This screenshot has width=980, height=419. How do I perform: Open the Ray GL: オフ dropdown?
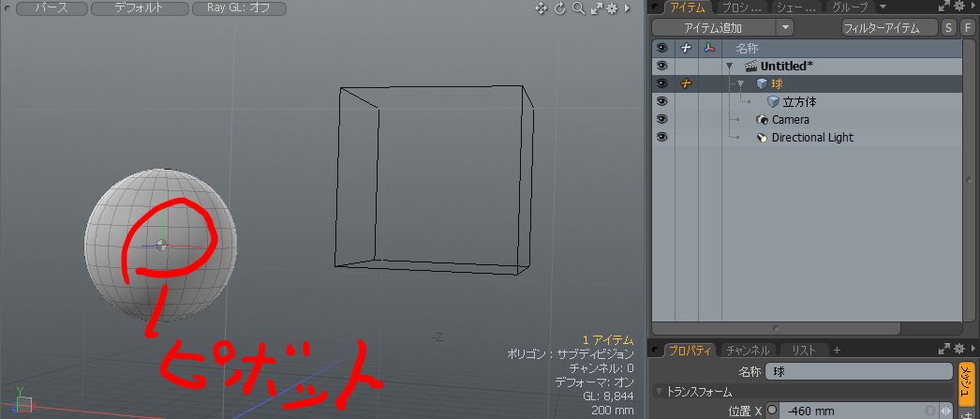pos(238,8)
